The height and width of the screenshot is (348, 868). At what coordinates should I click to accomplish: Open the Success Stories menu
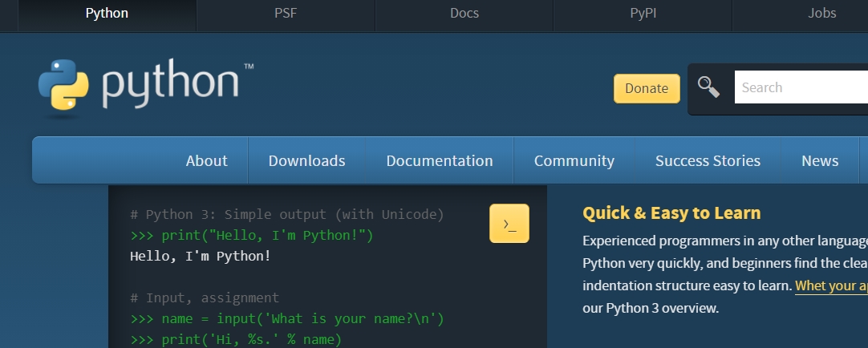[x=708, y=160]
